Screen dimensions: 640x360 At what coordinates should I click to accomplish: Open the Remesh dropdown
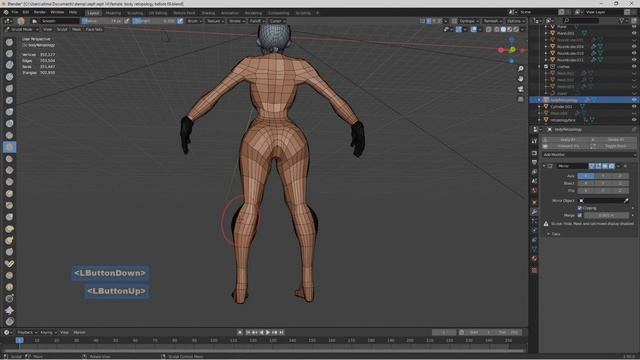pyautogui.click(x=493, y=21)
